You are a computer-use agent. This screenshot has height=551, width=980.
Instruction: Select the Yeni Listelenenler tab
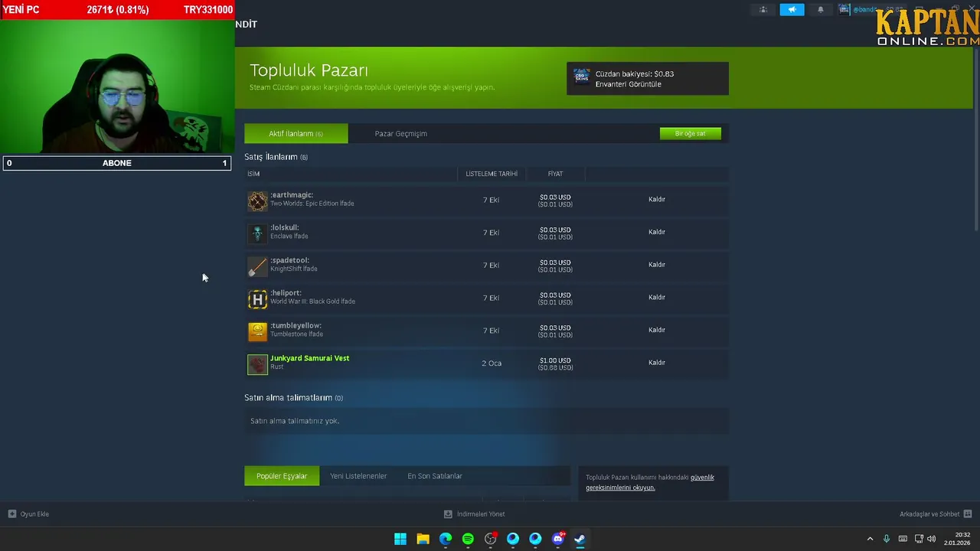click(358, 476)
